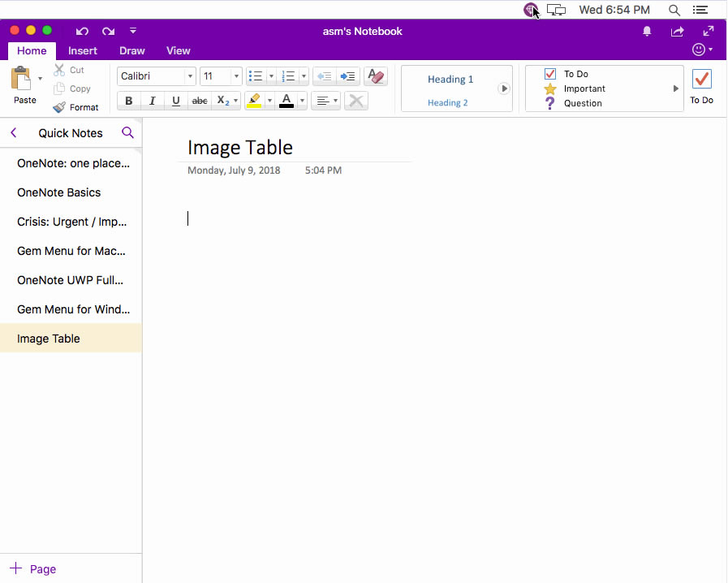Expand the font color dropdown arrow
Image resolution: width=728 pixels, height=583 pixels.
(x=301, y=101)
